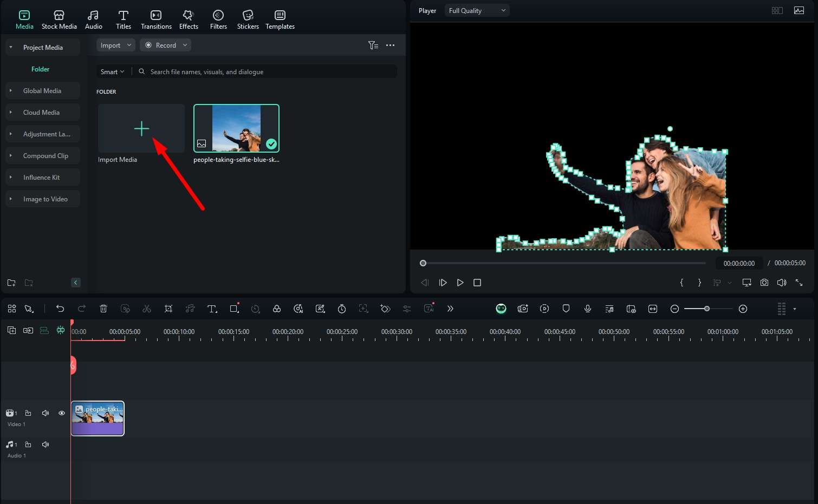Viewport: 818px width, 504px height.
Task: Delete the selected clip with the trash icon
Action: (103, 309)
